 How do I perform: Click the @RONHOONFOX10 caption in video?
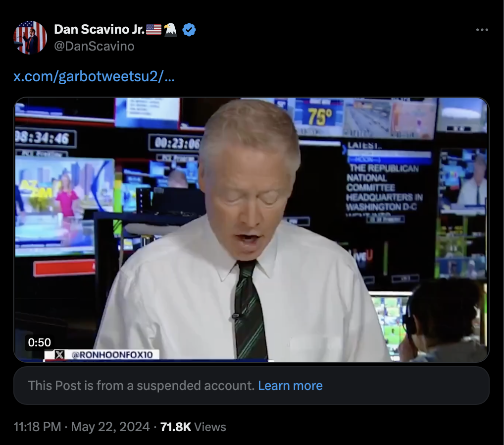pos(112,355)
